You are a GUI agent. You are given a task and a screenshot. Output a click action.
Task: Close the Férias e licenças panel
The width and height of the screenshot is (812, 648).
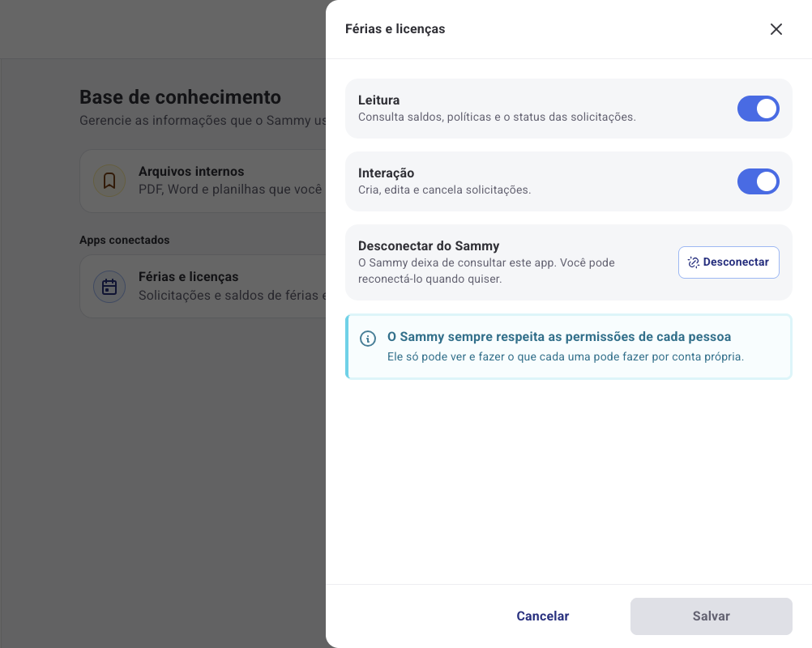pyautogui.click(x=776, y=29)
